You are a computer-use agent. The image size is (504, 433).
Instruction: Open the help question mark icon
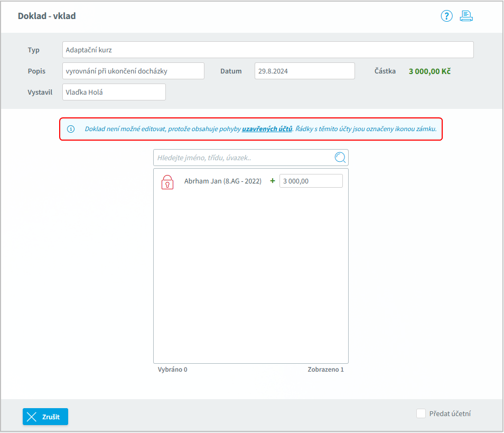(x=446, y=16)
